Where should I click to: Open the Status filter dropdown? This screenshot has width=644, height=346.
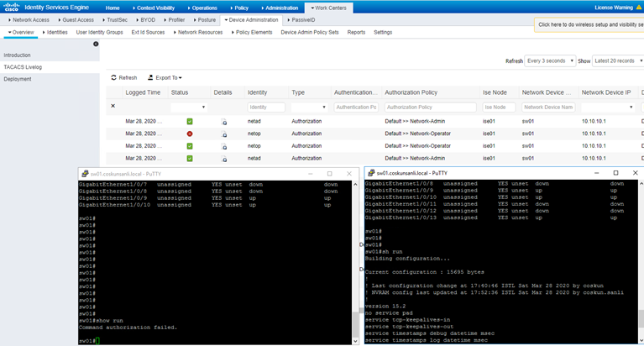point(189,107)
